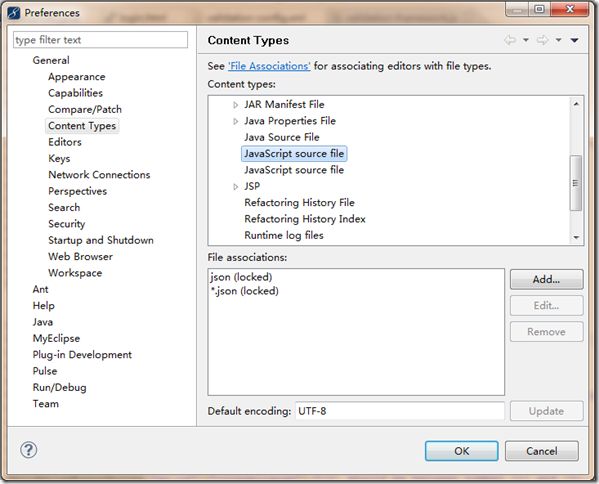Click the content types scrollbar thumb
This screenshot has height=484, width=599.
(x=575, y=183)
